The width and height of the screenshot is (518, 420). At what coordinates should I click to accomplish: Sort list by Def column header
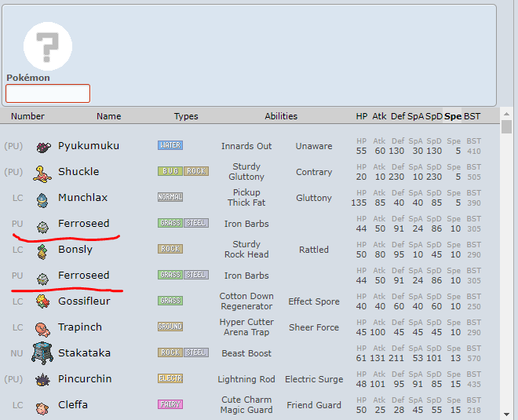(x=398, y=116)
